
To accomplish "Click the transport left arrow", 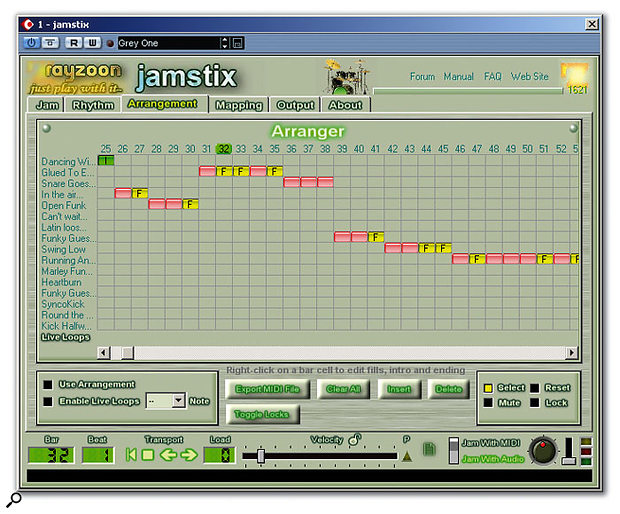I will click(x=168, y=455).
